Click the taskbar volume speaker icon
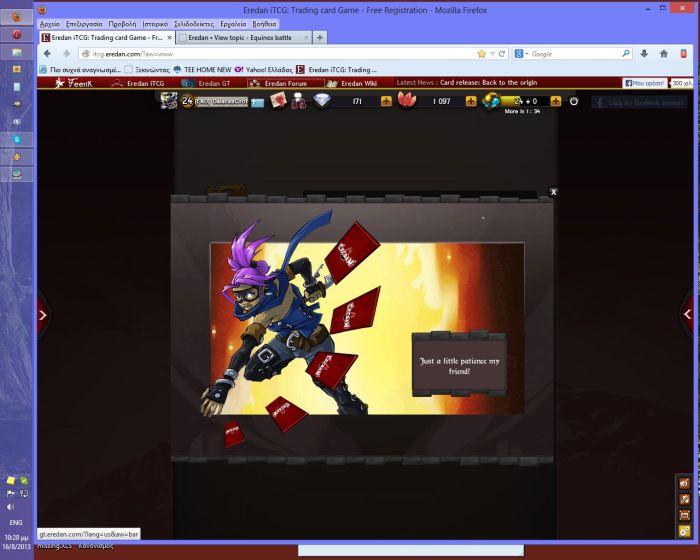The width and height of the screenshot is (700, 560). coord(10,507)
